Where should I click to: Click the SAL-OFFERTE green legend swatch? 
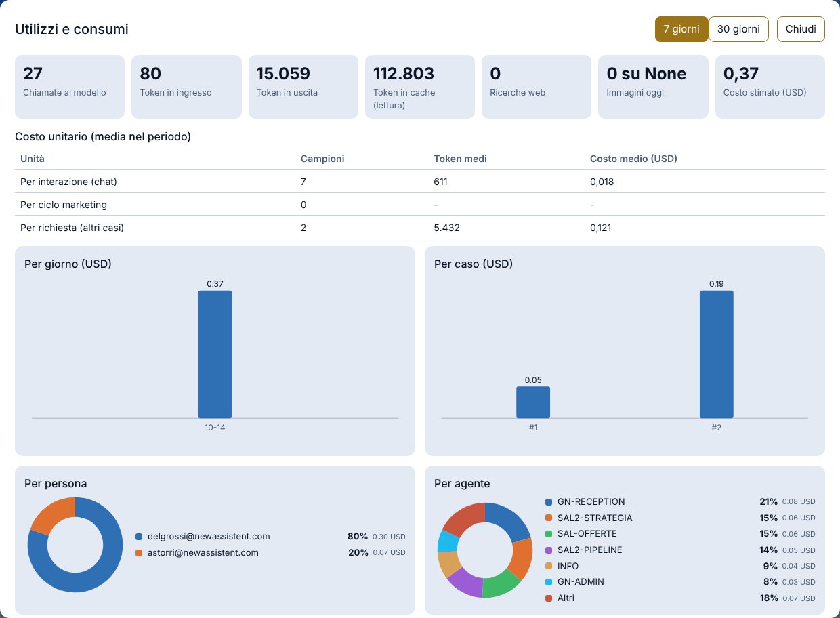(x=549, y=534)
